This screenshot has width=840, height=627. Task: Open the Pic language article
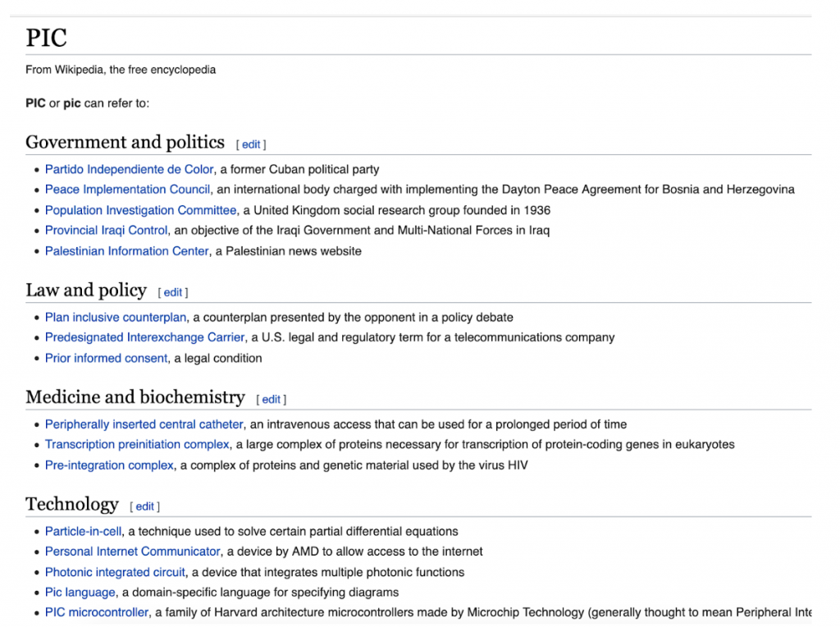[x=80, y=593]
